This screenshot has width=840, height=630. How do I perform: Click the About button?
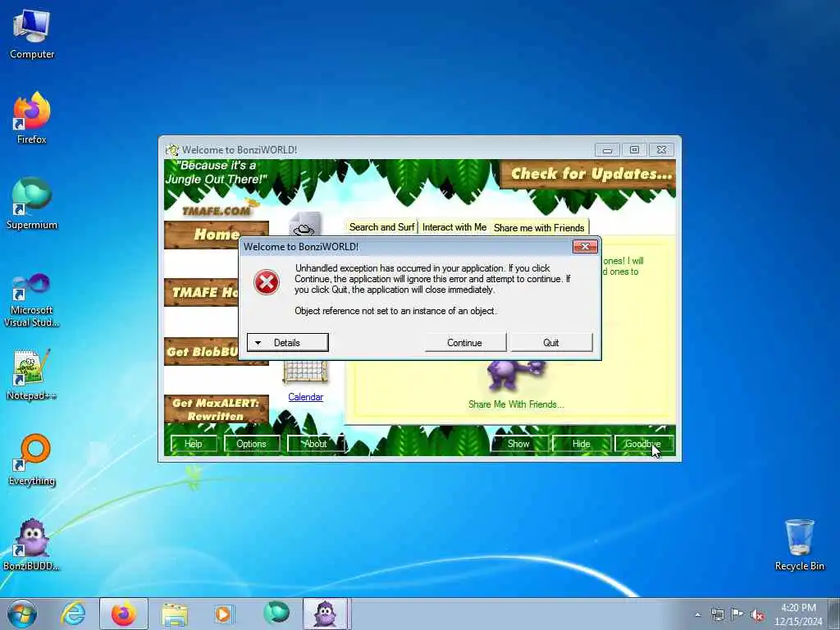[x=315, y=444]
